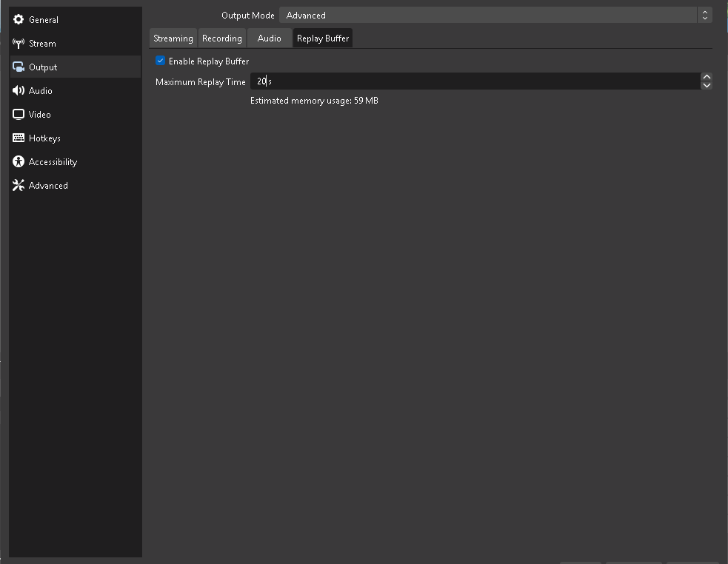Decrease Maximum Replay Time with down arrow

707,85
